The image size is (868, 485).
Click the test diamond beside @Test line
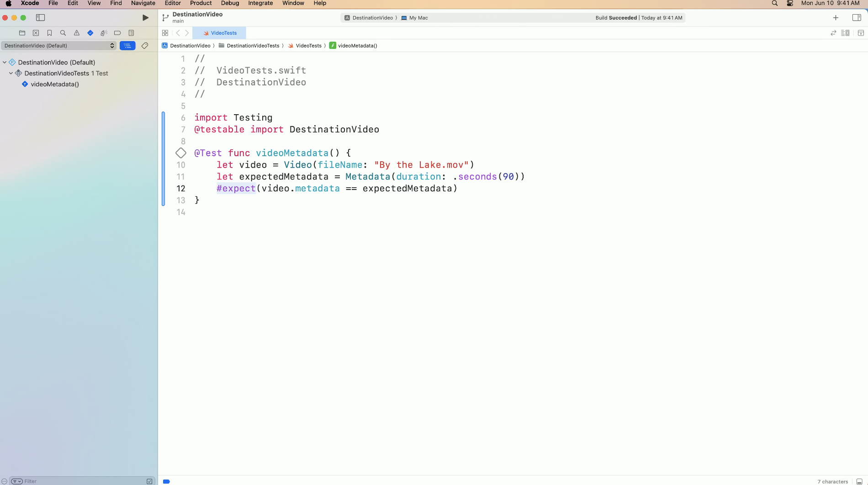tap(181, 153)
